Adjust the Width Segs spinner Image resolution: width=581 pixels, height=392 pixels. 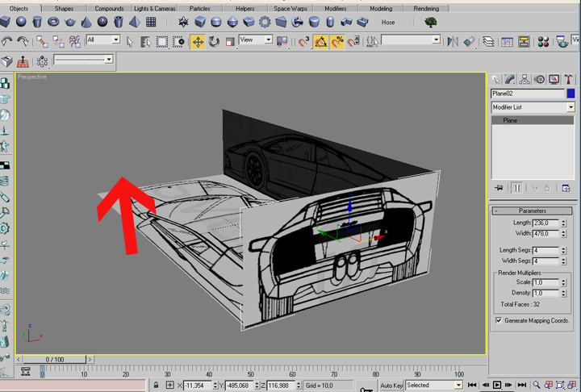coord(563,261)
